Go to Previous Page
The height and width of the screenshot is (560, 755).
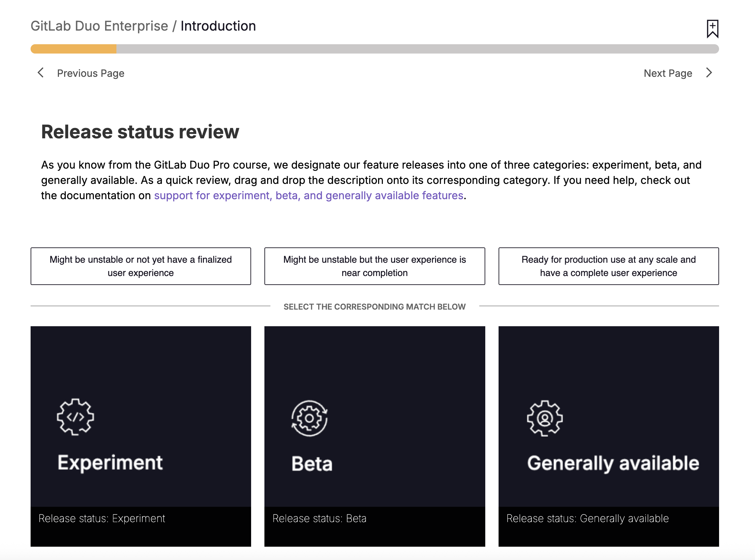tap(90, 73)
